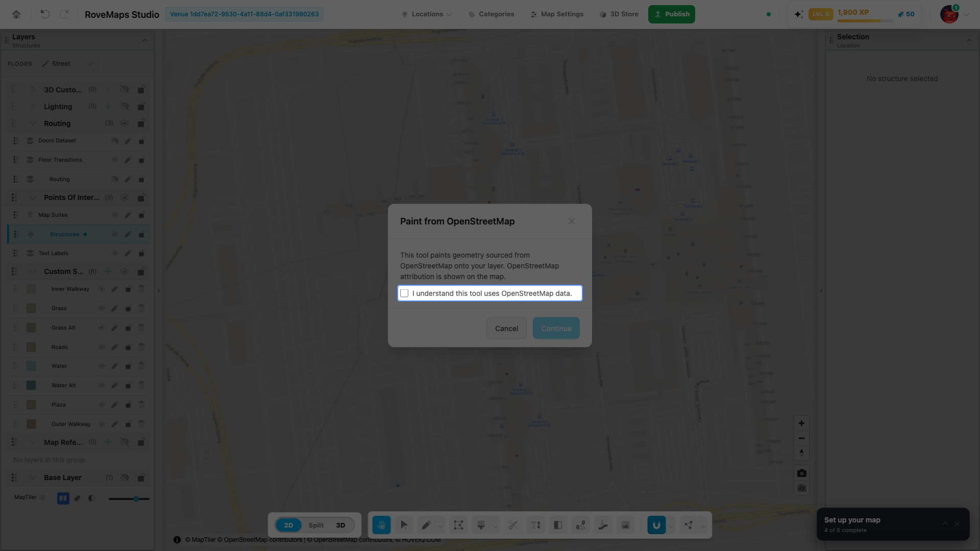Open Map Settings
Image resolution: width=980 pixels, height=551 pixels.
(557, 14)
